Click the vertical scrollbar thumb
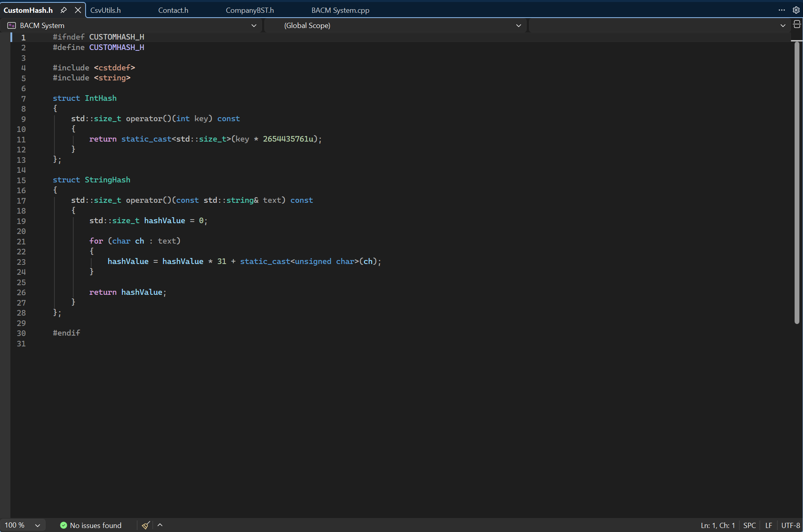 797,182
